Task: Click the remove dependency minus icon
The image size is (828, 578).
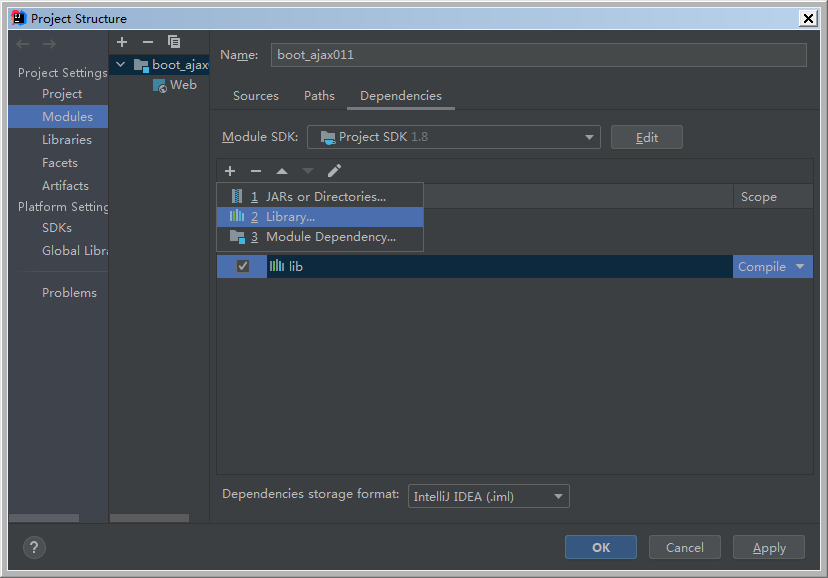Action: 256,171
